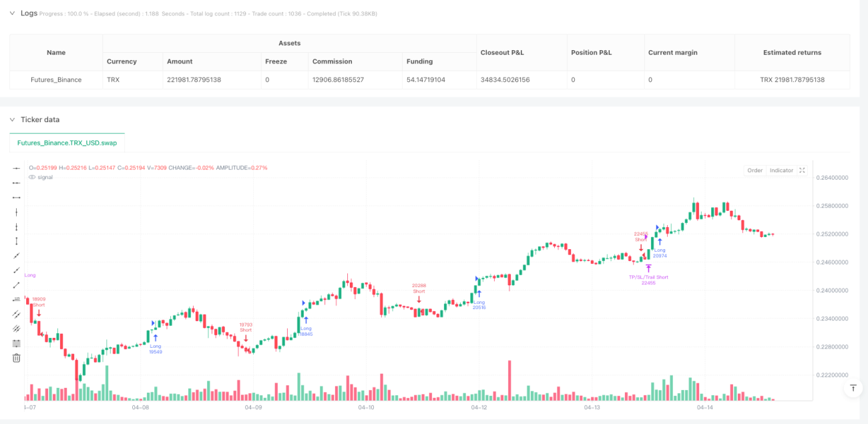The width and height of the screenshot is (868, 424).
Task: Click the Futures_Binance row name cell
Action: [56, 79]
